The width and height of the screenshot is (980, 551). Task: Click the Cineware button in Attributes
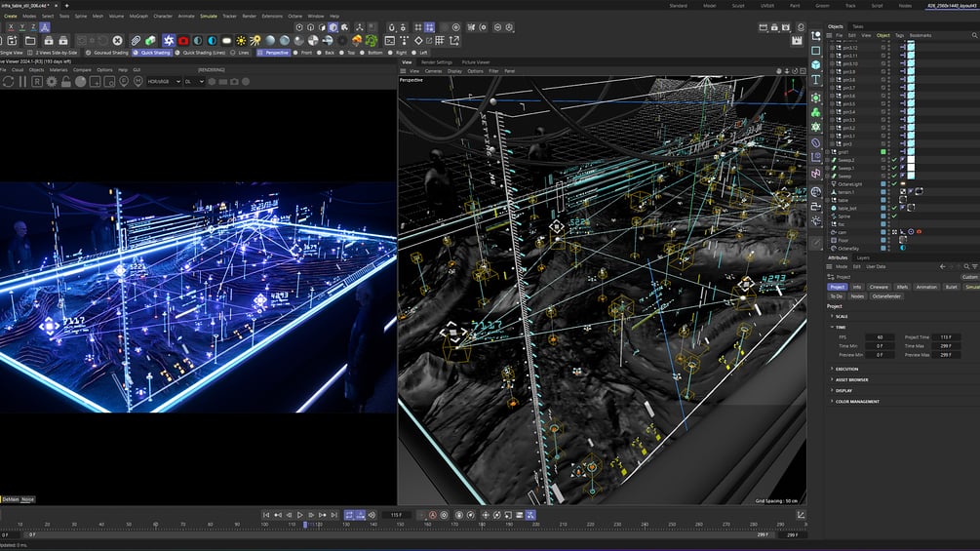click(x=878, y=287)
